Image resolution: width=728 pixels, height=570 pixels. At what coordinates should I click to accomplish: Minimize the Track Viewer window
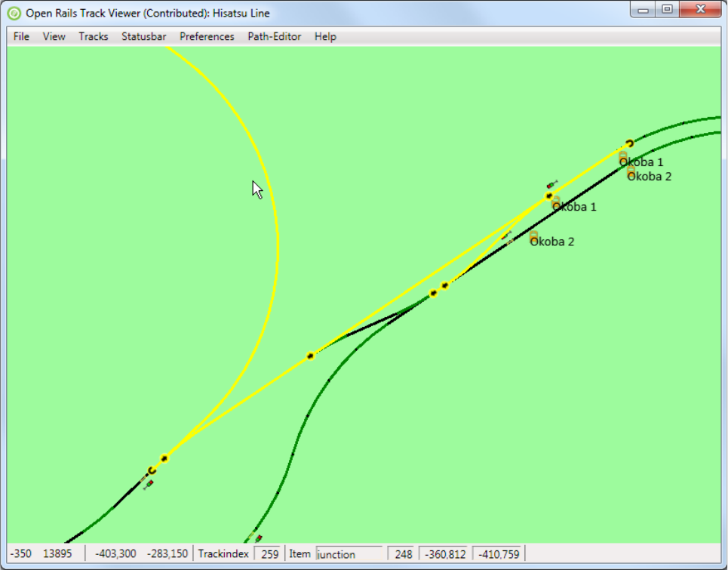[643, 10]
